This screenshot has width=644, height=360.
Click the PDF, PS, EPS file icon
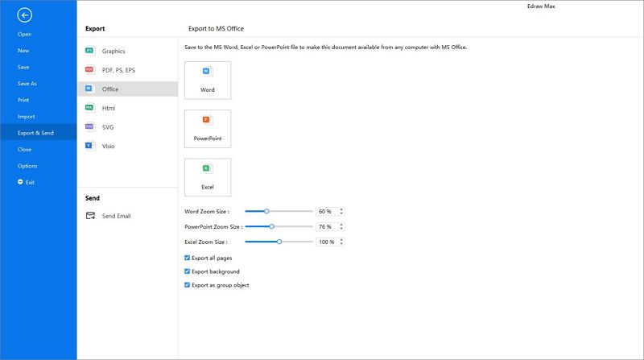(89, 69)
